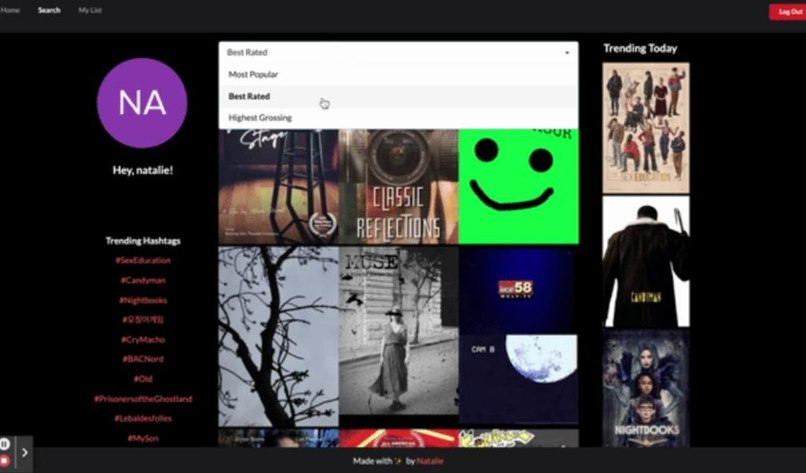Screen dimensions: 806x473
Task: Open the #Old hashtag
Action: click(143, 379)
